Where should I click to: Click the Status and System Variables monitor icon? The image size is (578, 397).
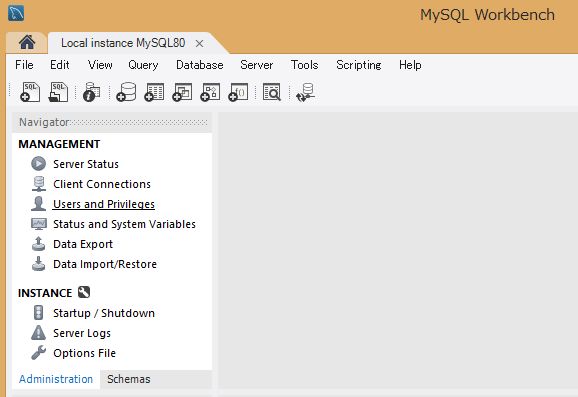point(38,224)
